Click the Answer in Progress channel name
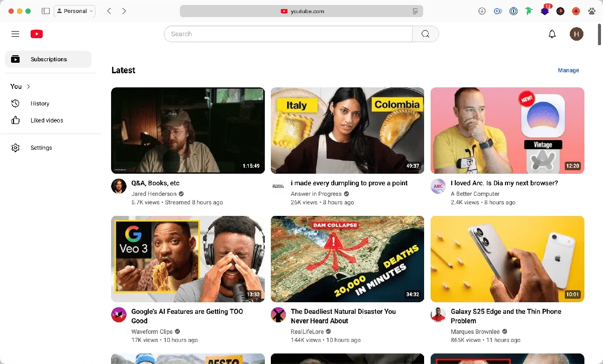 point(316,194)
